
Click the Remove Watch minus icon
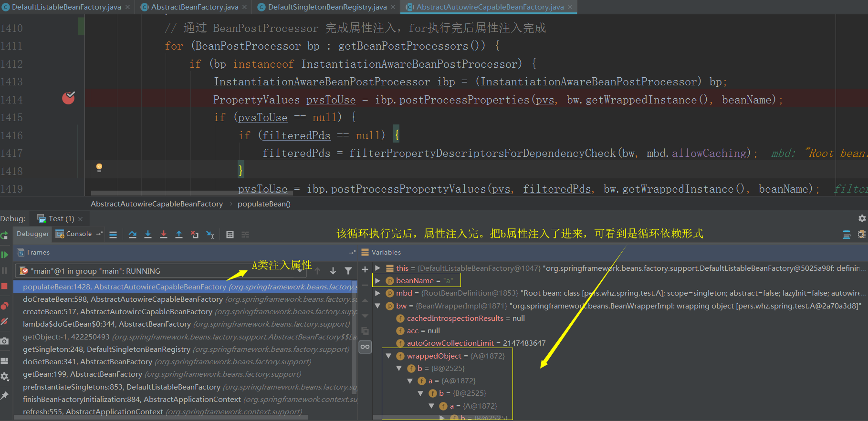pyautogui.click(x=365, y=285)
